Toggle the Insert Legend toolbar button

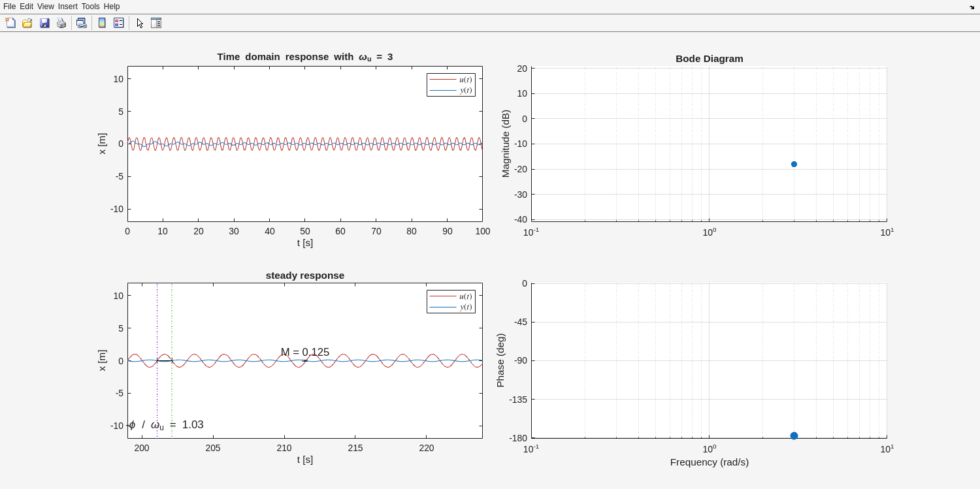[x=119, y=23]
